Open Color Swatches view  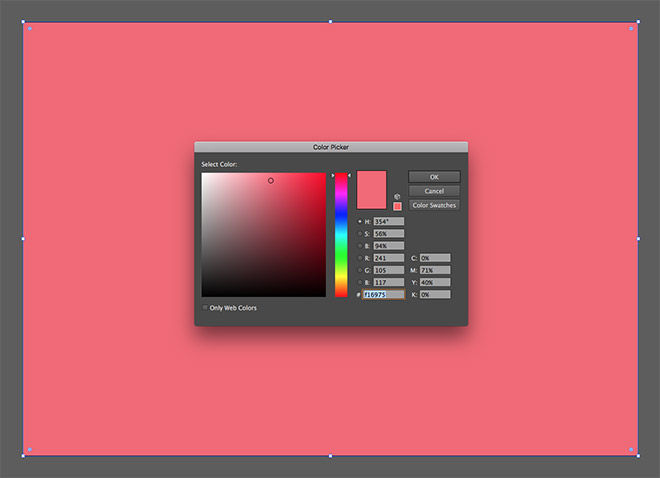pyautogui.click(x=434, y=205)
